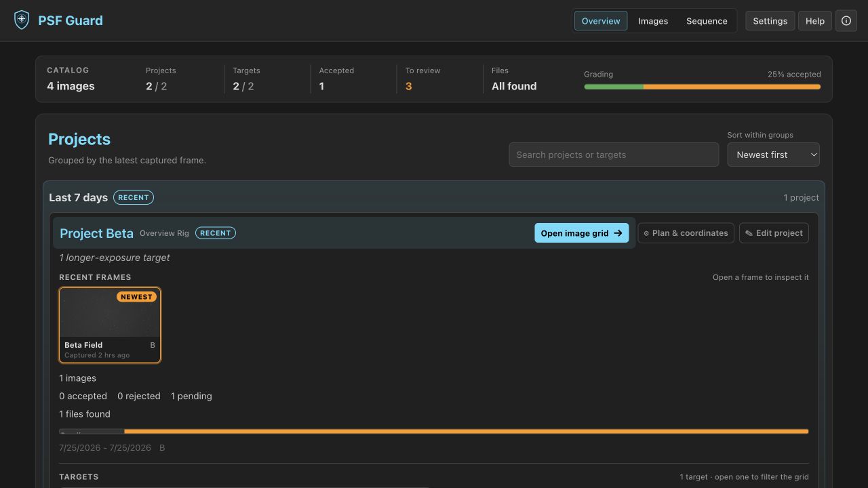Click the '1 files found' line
The image size is (868, 488).
point(84,414)
